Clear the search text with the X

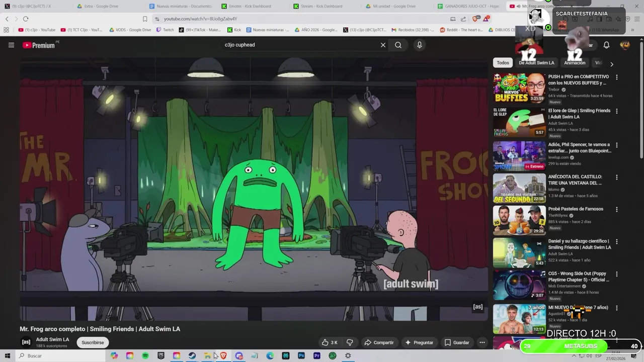click(383, 45)
